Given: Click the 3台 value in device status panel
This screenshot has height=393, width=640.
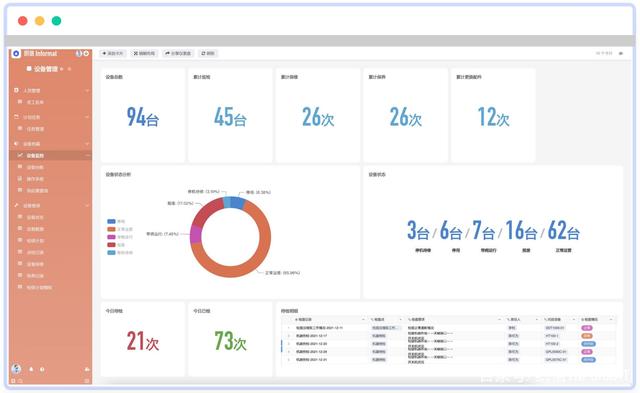Looking at the screenshot, I should point(418,230).
